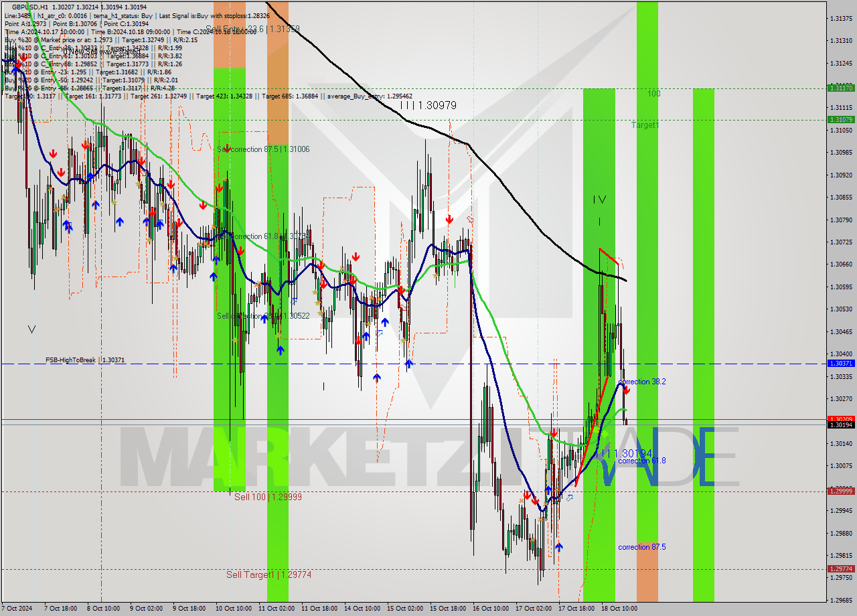The width and height of the screenshot is (857, 616).
Task: Select the 'Sell 100 | 1.29999' label
Action: pos(268,497)
